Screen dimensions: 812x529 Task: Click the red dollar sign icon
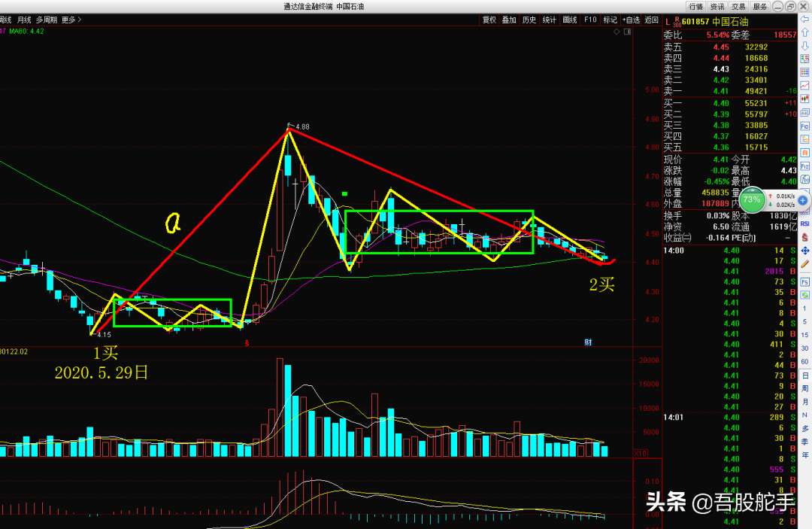point(804,237)
